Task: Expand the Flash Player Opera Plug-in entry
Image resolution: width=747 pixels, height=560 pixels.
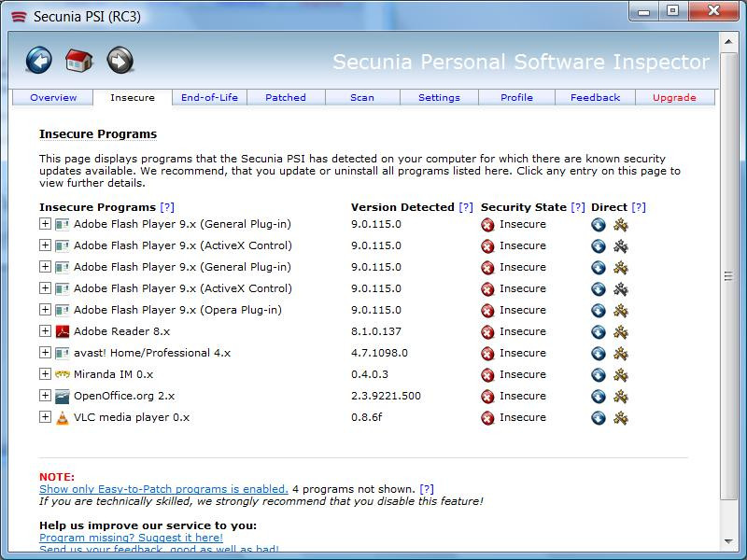Action: point(45,310)
